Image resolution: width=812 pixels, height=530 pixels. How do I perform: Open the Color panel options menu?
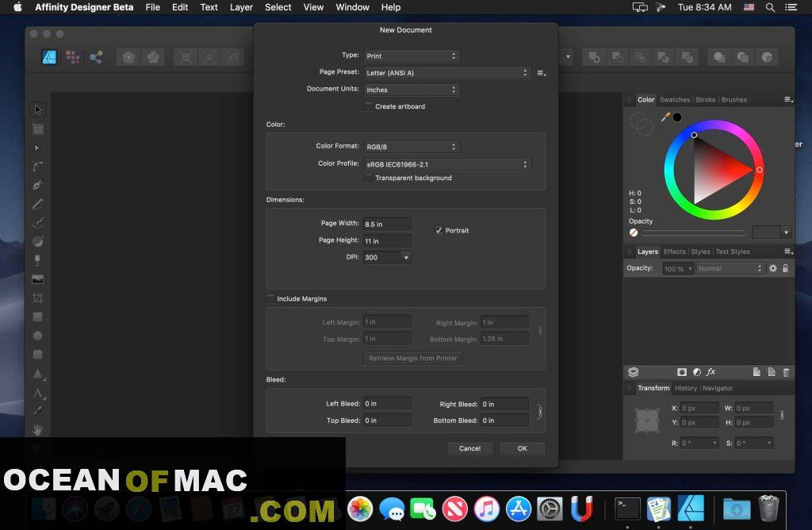tap(788, 99)
